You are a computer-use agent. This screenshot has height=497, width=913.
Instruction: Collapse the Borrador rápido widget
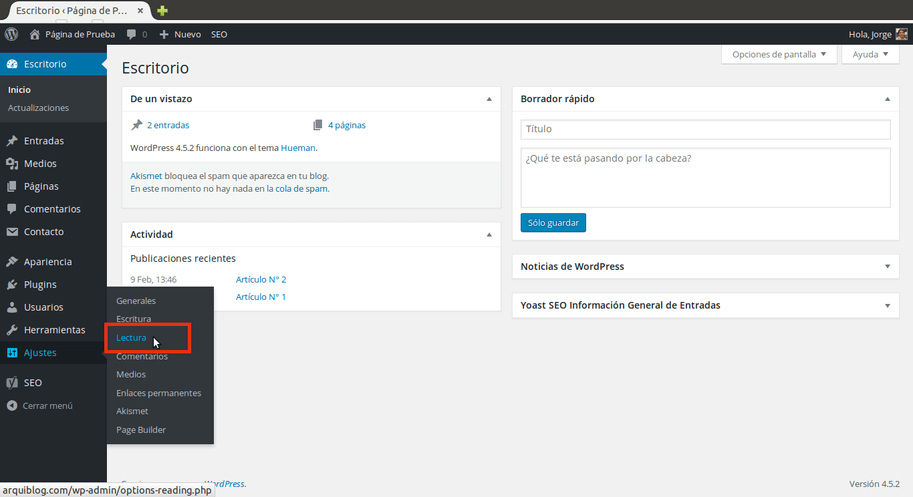(887, 99)
